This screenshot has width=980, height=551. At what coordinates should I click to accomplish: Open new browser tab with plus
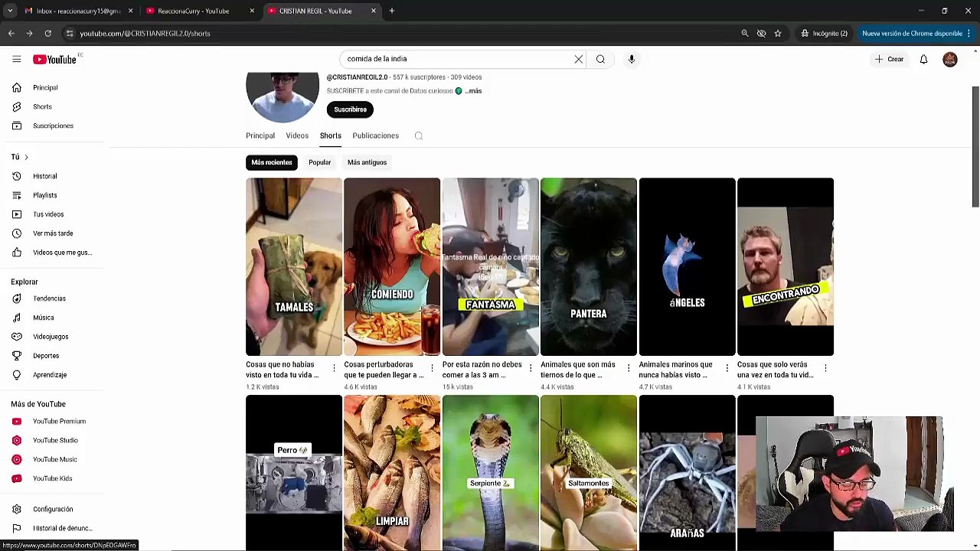(391, 11)
